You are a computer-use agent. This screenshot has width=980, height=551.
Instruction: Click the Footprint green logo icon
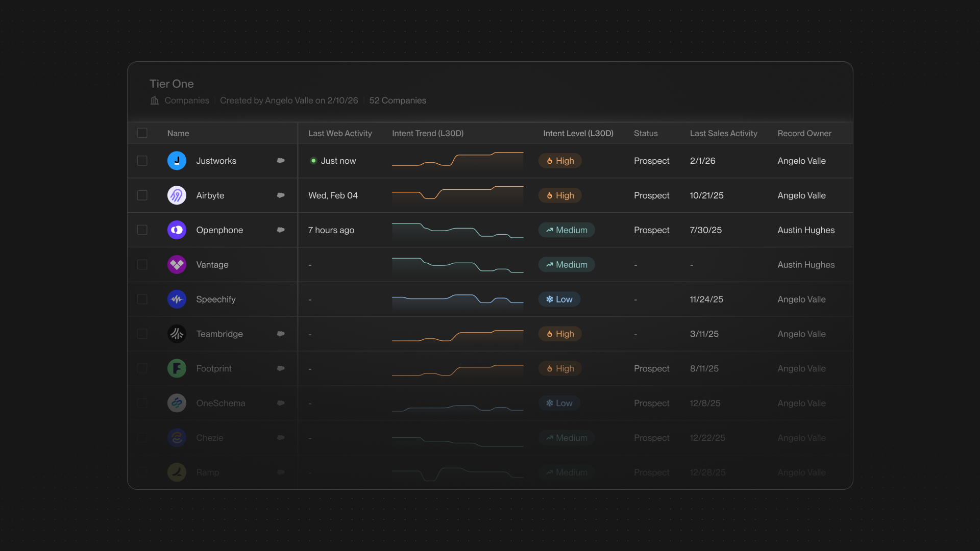click(x=177, y=368)
